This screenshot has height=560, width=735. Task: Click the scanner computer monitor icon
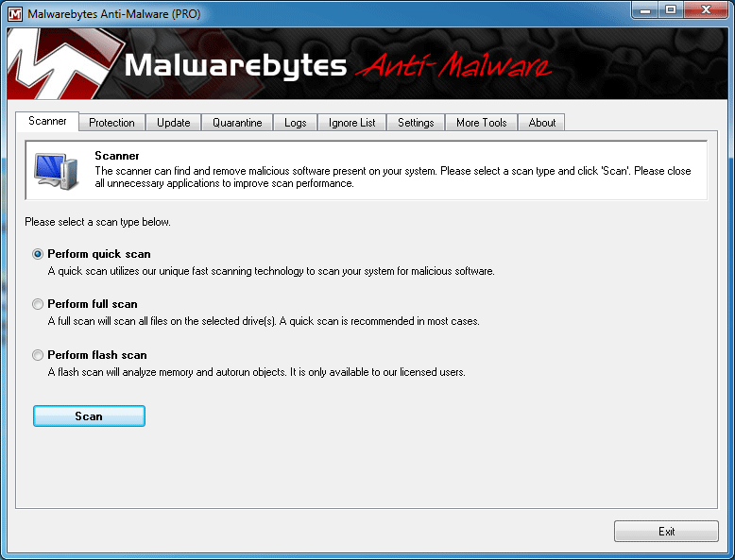coord(56,171)
